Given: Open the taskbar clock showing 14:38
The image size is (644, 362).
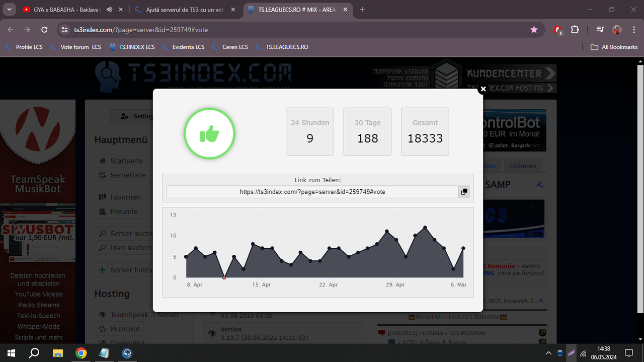Looking at the screenshot, I should (603, 353).
